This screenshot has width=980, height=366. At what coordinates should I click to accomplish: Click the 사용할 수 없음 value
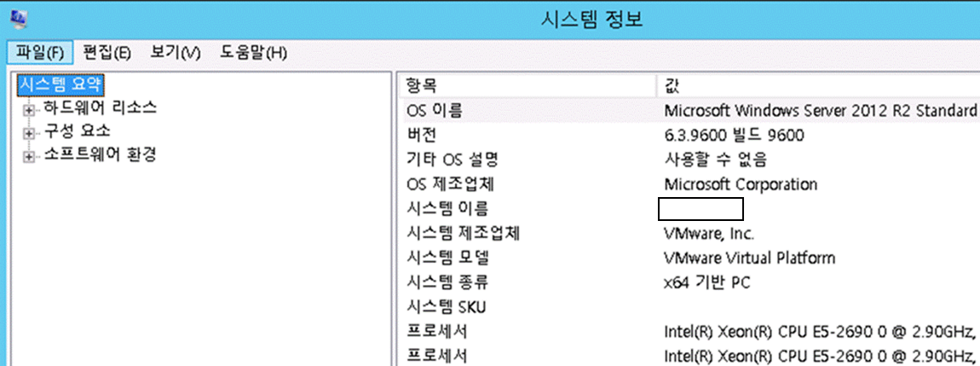click(x=715, y=160)
